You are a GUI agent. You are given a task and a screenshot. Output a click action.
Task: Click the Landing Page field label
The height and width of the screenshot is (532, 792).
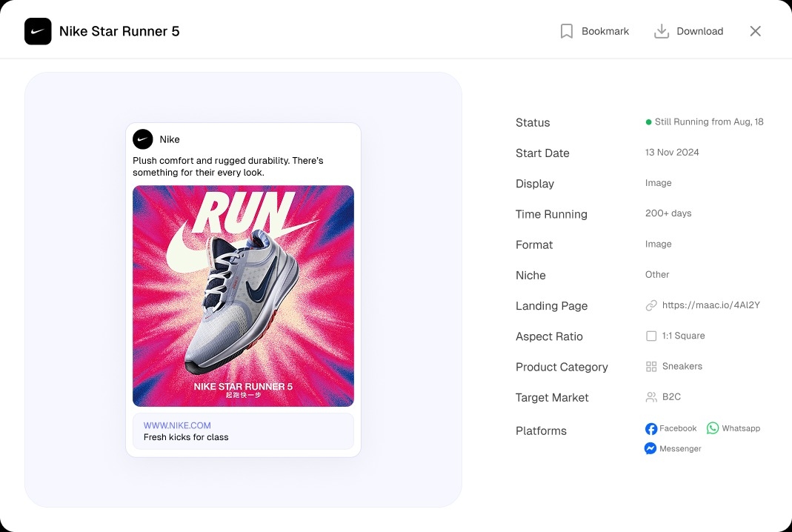(551, 306)
